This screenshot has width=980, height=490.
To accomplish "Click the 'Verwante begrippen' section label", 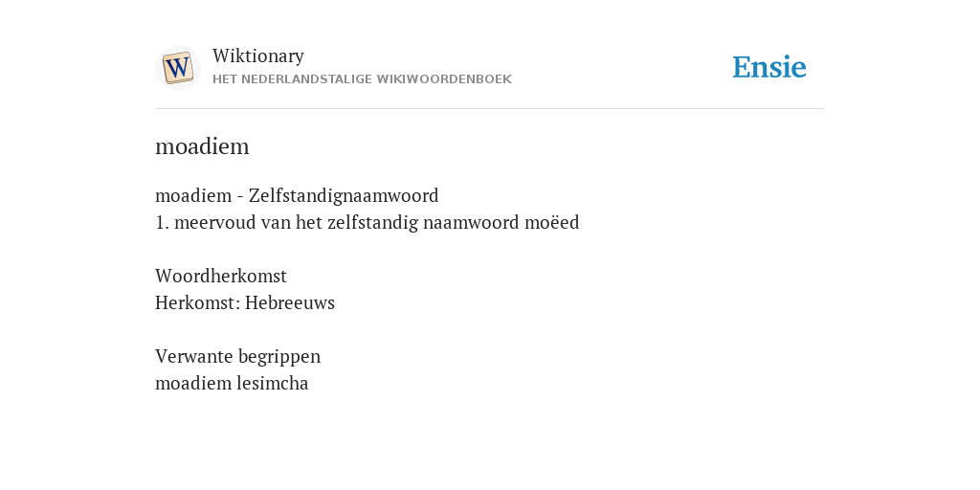I will point(237,356).
